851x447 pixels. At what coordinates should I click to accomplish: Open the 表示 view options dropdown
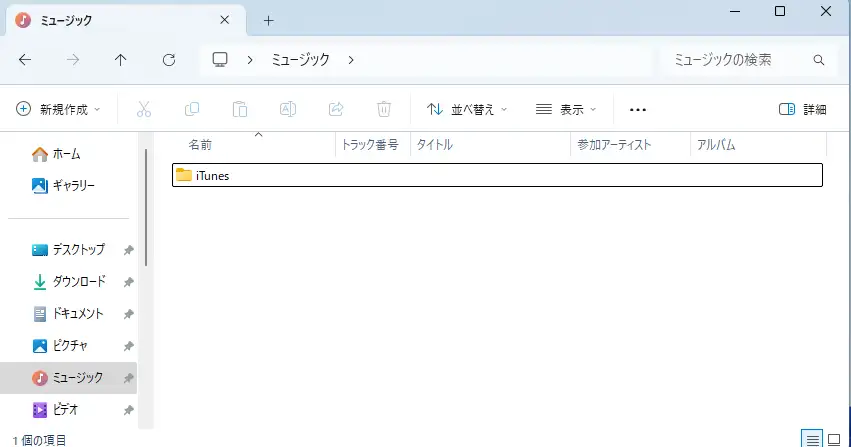[566, 109]
